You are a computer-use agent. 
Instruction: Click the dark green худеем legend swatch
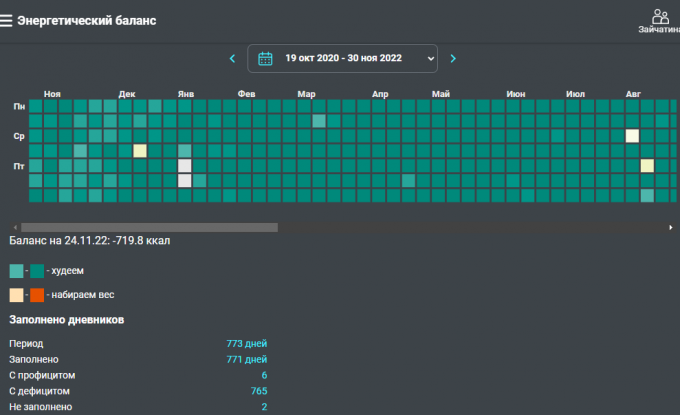point(37,271)
